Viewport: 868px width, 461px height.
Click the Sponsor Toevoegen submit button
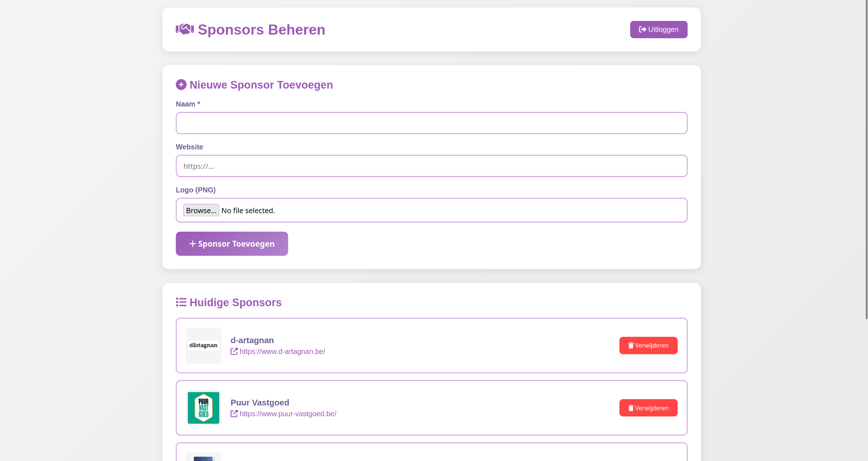[x=232, y=243]
